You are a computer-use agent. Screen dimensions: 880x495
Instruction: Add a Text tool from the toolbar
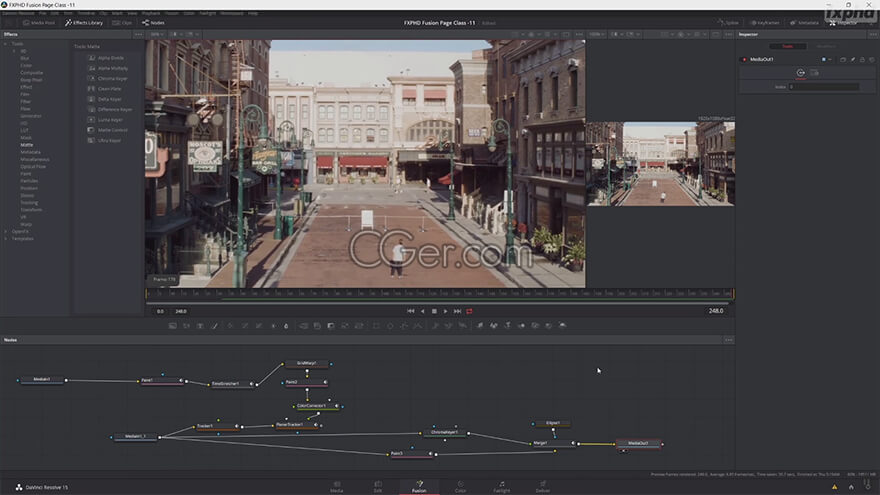[200, 326]
